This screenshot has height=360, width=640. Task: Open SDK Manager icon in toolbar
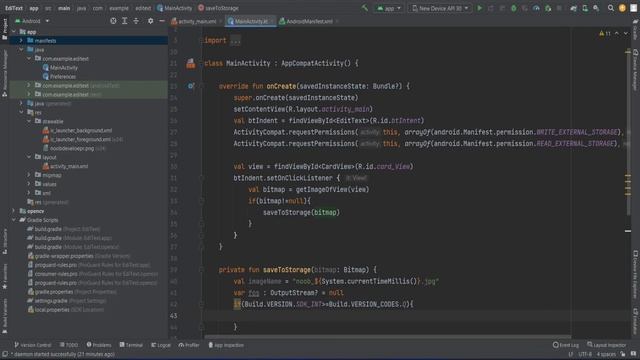point(596,8)
